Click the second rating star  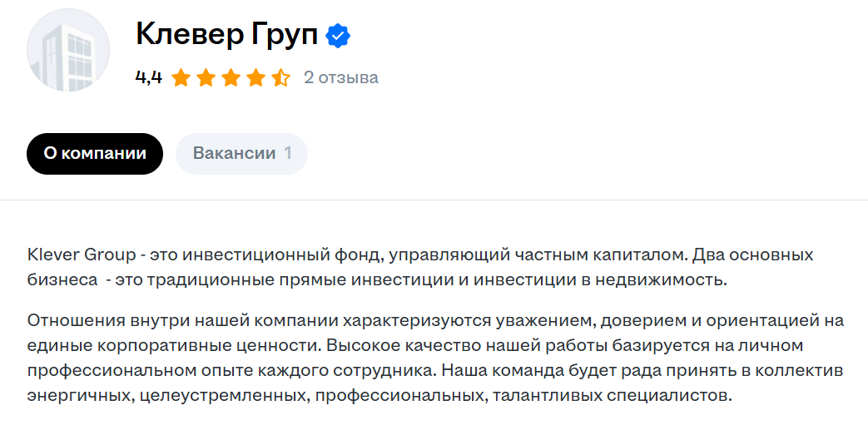click(x=206, y=78)
